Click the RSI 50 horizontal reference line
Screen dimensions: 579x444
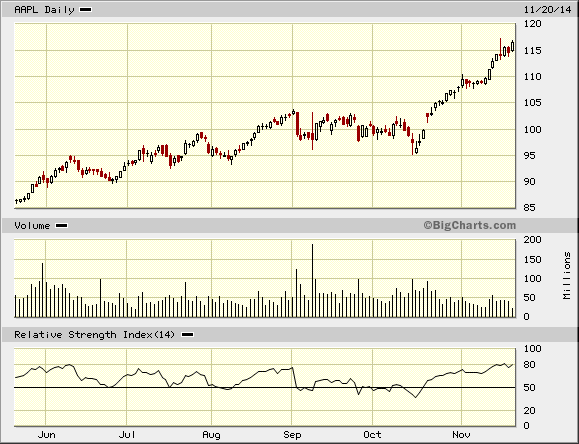tap(265, 387)
